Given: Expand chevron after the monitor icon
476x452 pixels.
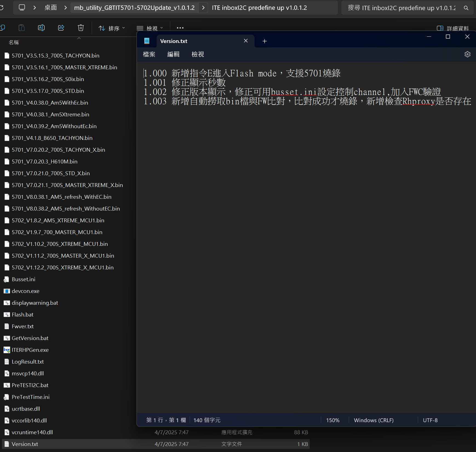Looking at the screenshot, I should (35, 8).
